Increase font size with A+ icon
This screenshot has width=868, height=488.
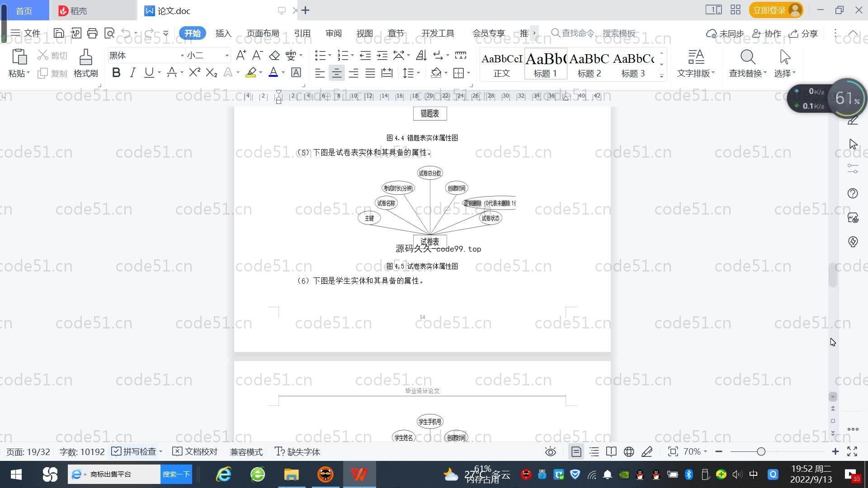point(241,55)
